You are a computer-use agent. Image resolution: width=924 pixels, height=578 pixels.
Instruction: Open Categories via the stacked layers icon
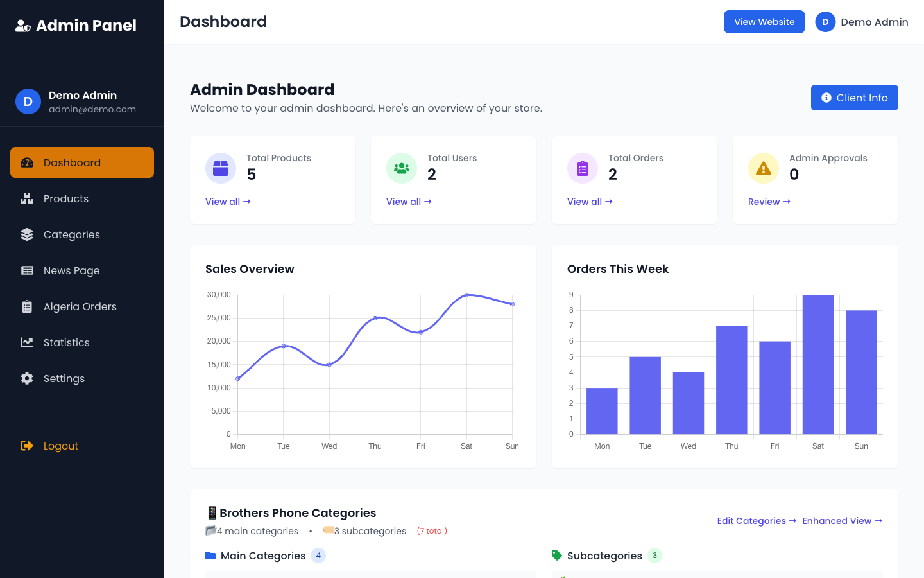(27, 234)
